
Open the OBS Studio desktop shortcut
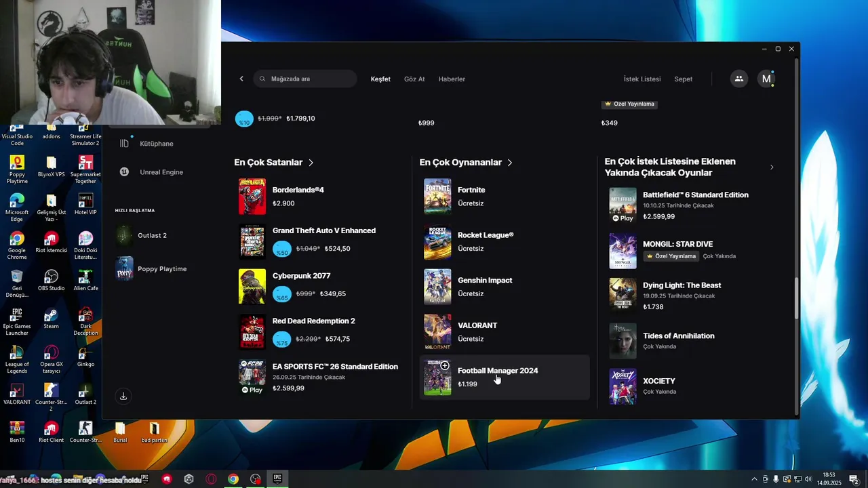(51, 281)
